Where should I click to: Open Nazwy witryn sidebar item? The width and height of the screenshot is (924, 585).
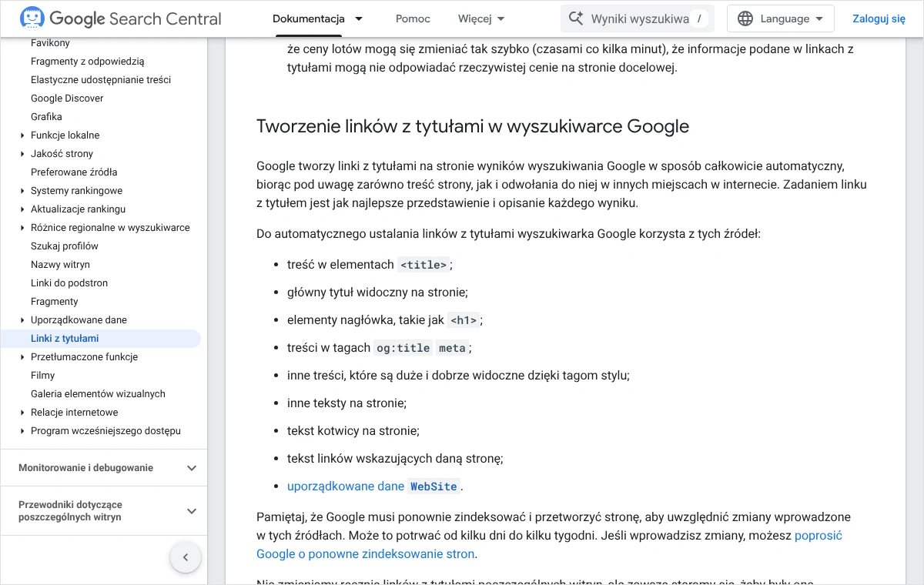coord(60,265)
